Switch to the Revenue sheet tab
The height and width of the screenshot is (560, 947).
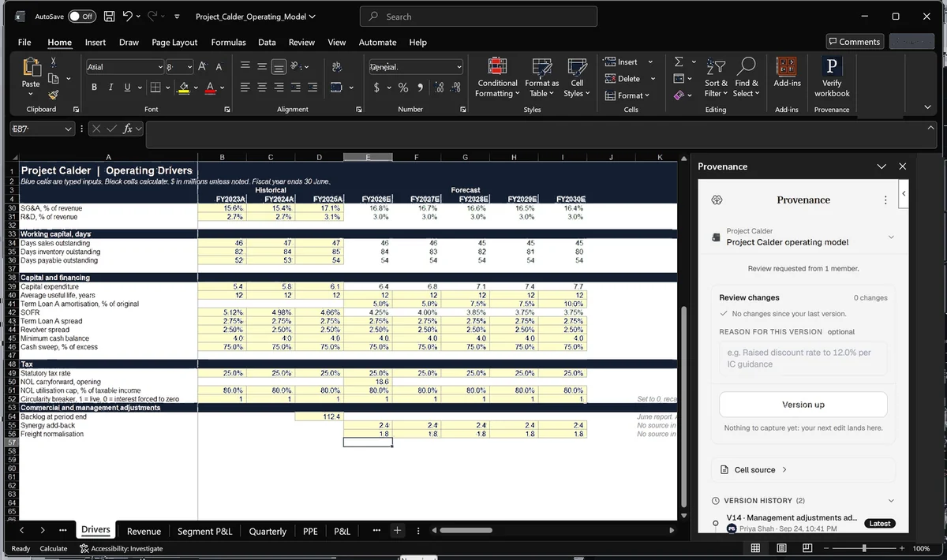click(144, 531)
